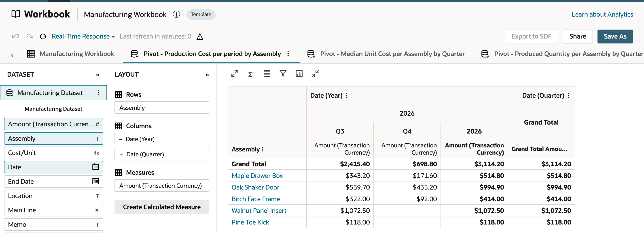The image size is (644, 233).
Task: Expand Date (Quarter) column field
Action: coord(121,154)
